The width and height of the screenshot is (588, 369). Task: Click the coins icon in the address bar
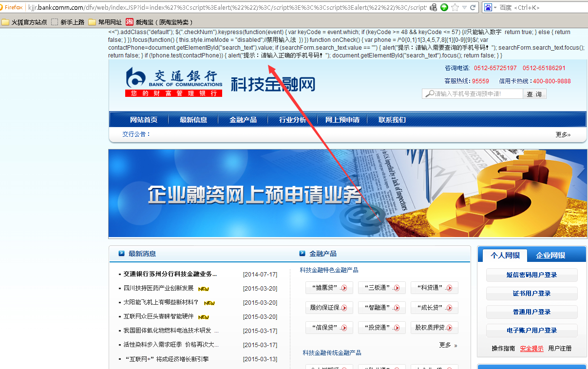pos(434,7)
